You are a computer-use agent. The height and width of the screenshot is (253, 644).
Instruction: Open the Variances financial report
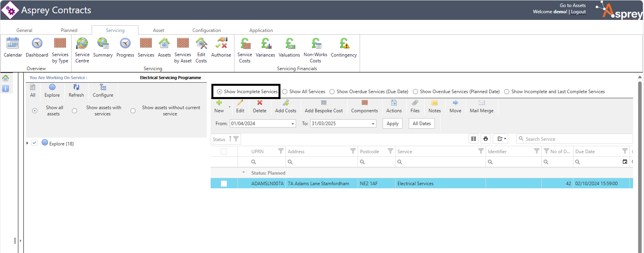coord(265,48)
